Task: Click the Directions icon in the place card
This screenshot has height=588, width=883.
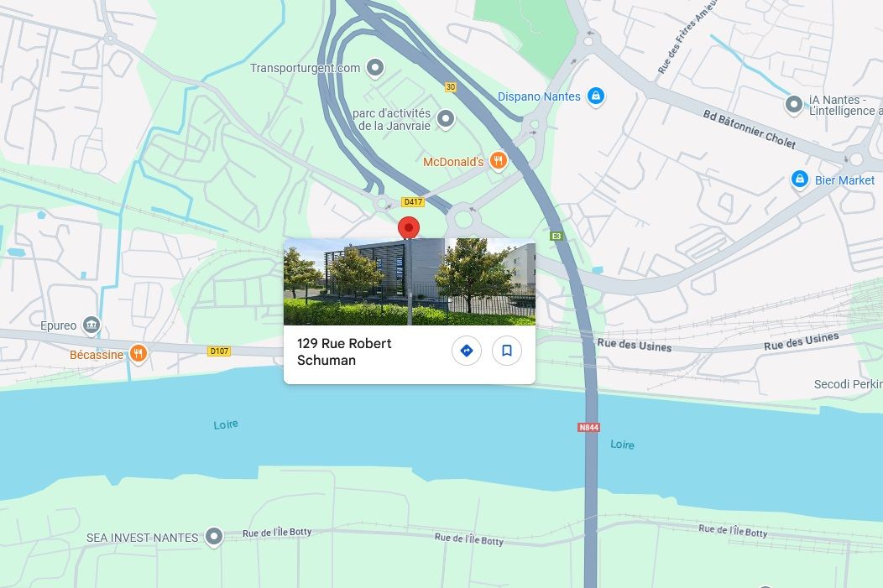Action: 467,351
